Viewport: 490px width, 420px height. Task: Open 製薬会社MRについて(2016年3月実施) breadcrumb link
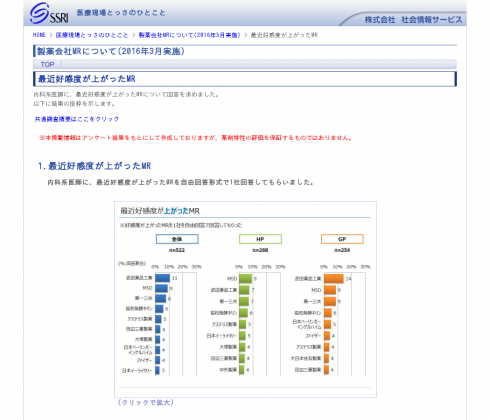(189, 35)
